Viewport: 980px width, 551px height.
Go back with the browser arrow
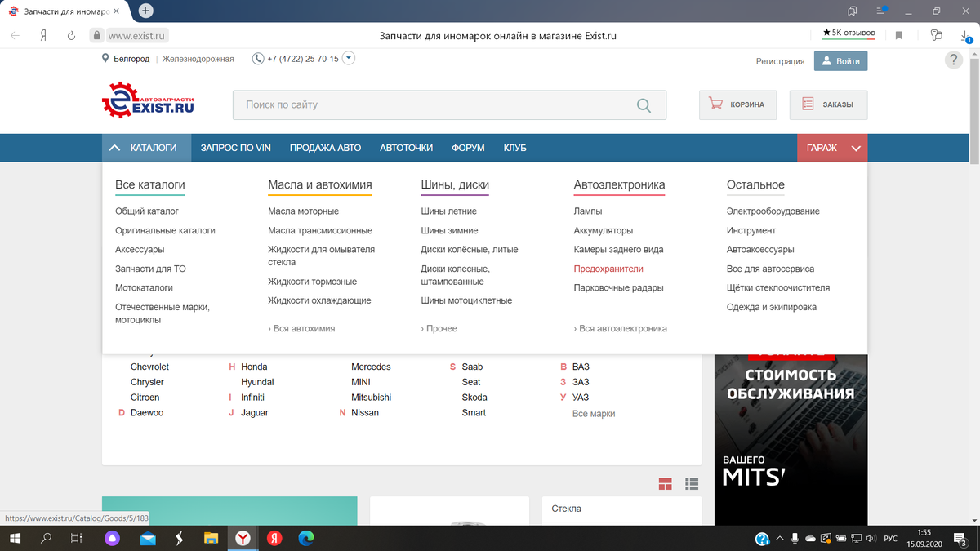tap(16, 35)
